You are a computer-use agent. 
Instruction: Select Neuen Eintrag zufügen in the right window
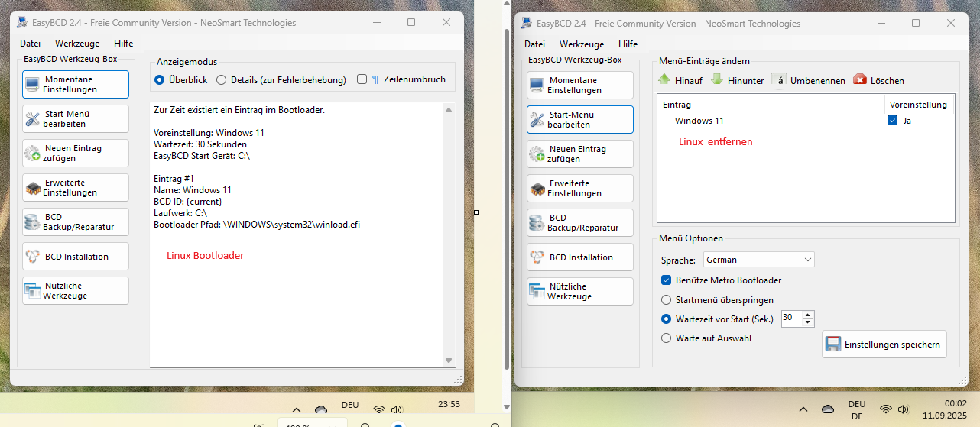[x=580, y=154]
